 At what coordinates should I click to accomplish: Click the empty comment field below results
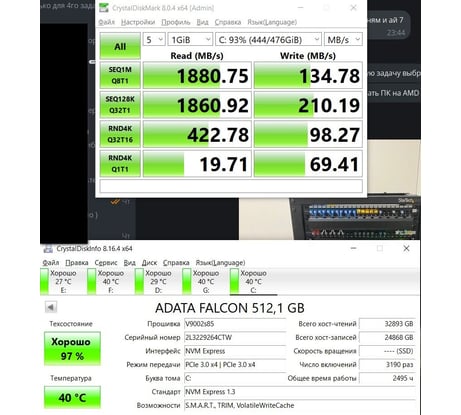point(231,186)
